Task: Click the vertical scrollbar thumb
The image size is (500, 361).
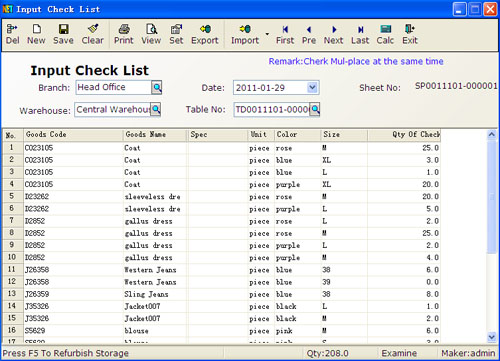Action: click(x=492, y=197)
